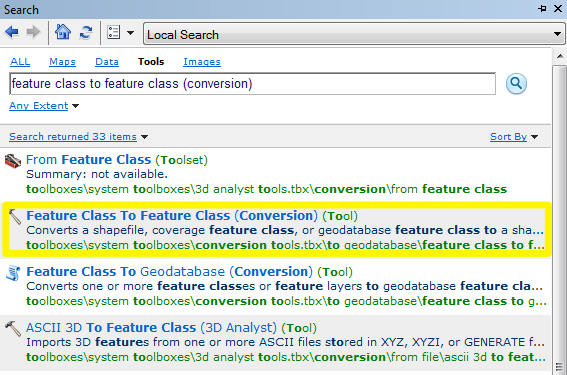Switch to the Images filter
This screenshot has width=567, height=375.
202,62
